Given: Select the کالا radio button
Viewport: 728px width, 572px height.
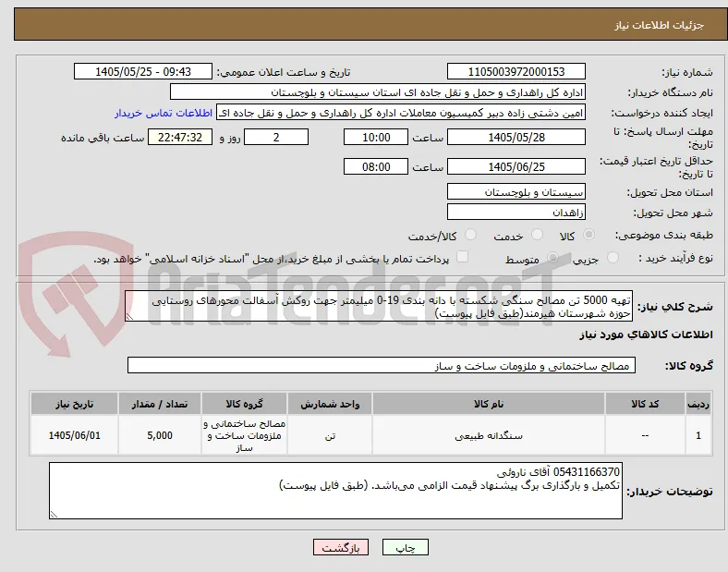Looking at the screenshot, I should [x=588, y=235].
